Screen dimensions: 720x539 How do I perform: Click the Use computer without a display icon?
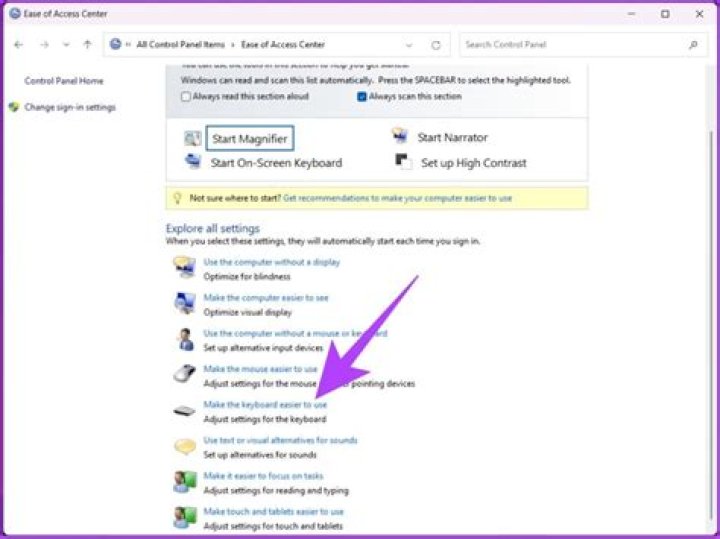pyautogui.click(x=185, y=267)
